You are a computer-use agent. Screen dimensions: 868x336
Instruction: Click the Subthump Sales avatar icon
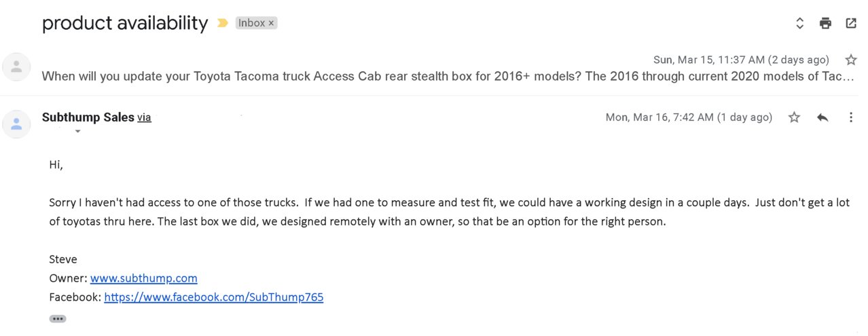(x=17, y=124)
